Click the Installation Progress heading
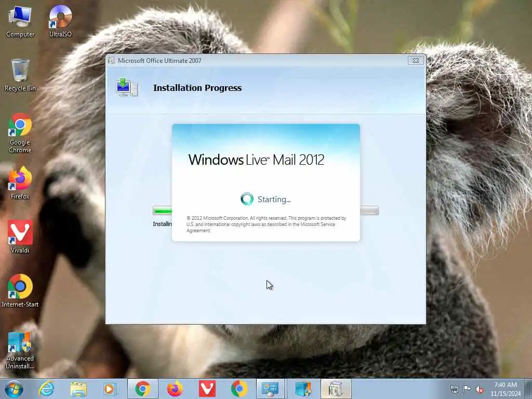The width and height of the screenshot is (532, 399). [x=197, y=88]
